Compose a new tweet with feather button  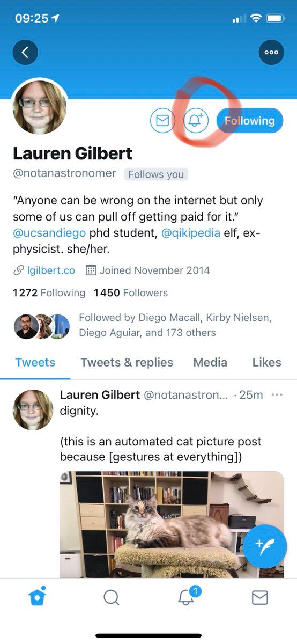point(266,547)
